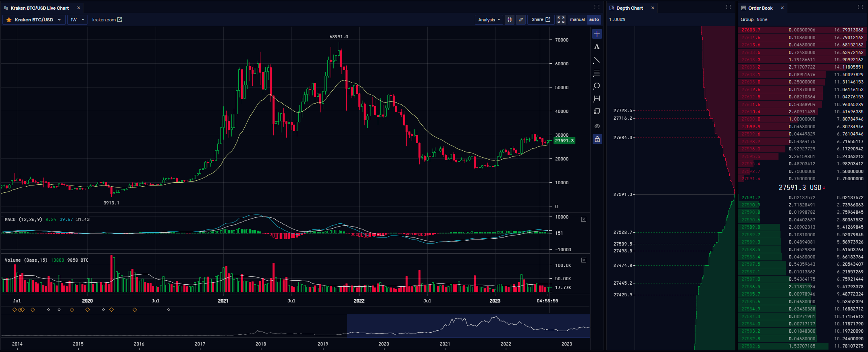This screenshot has height=352, width=868.
Task: Close the MACD indicator panel
Action: tap(583, 219)
